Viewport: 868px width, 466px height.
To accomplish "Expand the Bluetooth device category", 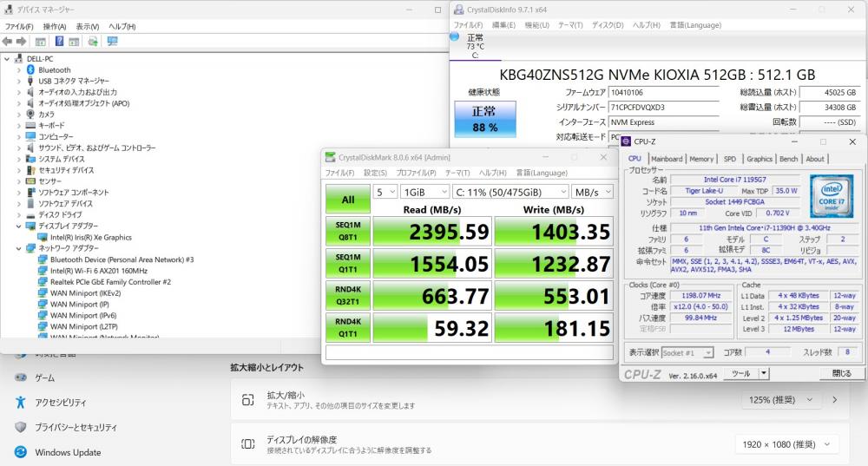I will pyautogui.click(x=19, y=69).
